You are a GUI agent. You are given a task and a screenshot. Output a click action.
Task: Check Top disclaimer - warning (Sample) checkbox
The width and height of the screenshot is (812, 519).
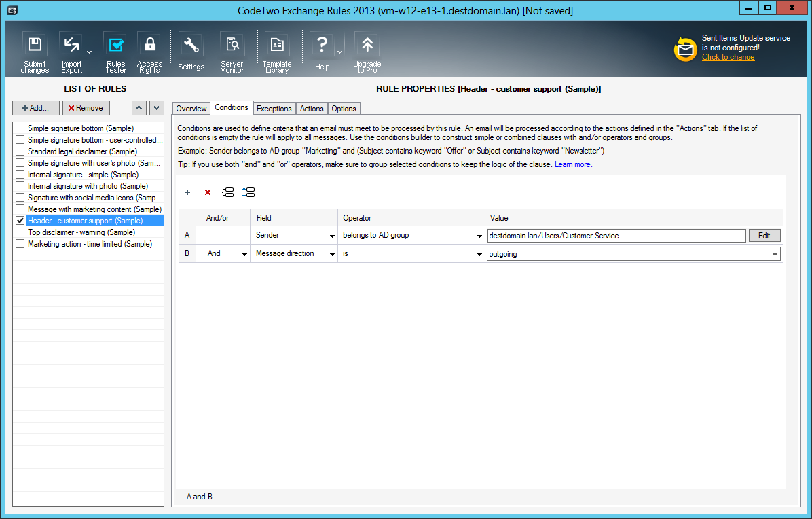pos(20,232)
